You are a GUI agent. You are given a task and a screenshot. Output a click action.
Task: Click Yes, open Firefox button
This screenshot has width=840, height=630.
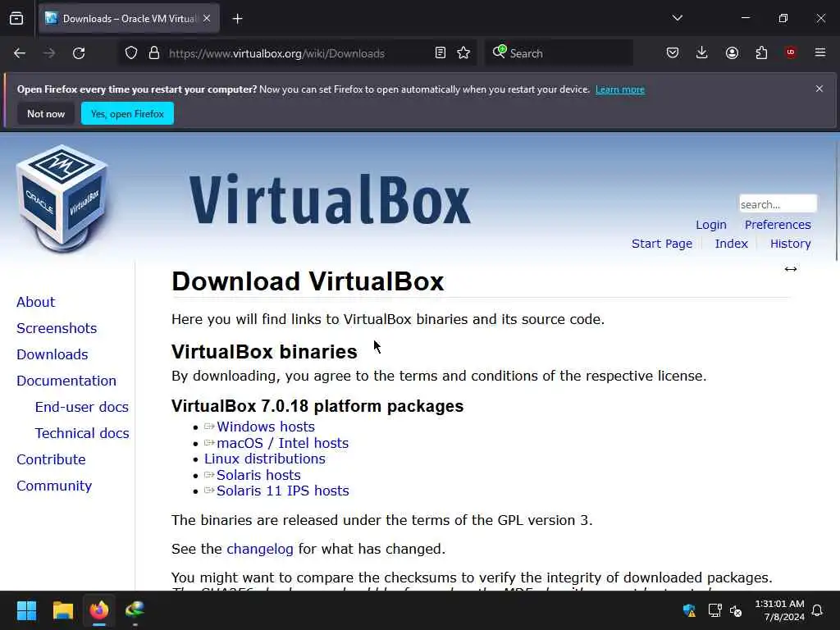[127, 113]
